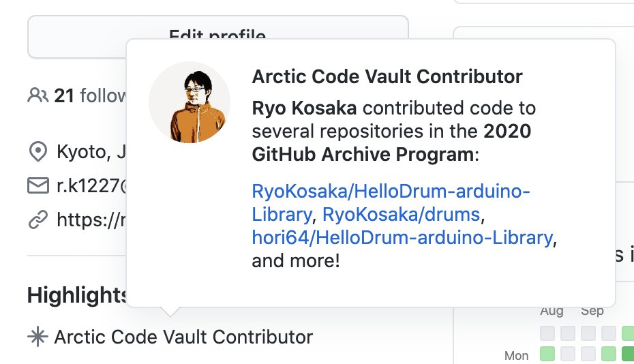This screenshot has width=634, height=364.
Task: Click the popover's Arctic Code Vault Contributor title
Action: pyautogui.click(x=387, y=76)
